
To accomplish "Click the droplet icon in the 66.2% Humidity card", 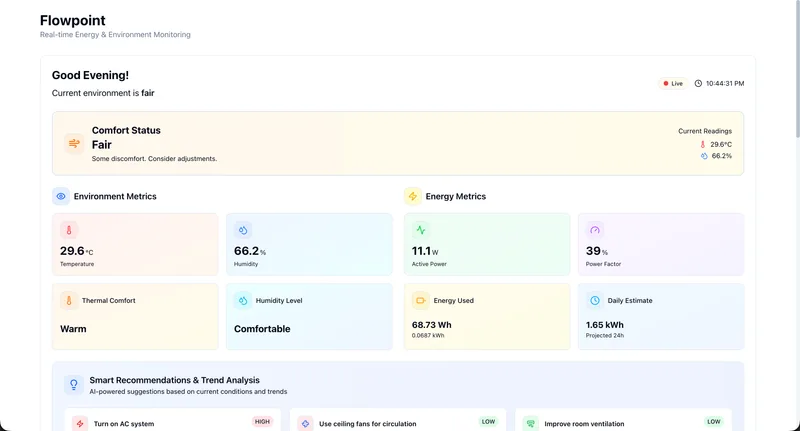I will [x=243, y=230].
